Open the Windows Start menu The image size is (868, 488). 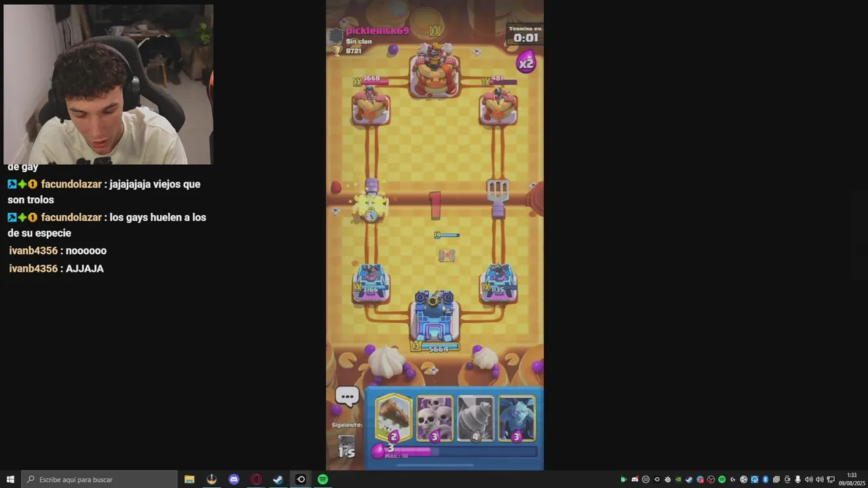pyautogui.click(x=10, y=479)
